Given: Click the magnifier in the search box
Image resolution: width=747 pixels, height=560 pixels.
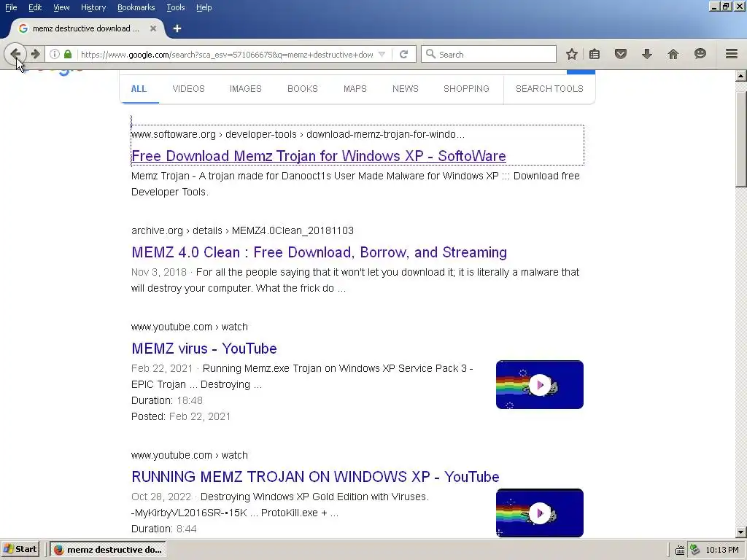Looking at the screenshot, I should tap(430, 54).
